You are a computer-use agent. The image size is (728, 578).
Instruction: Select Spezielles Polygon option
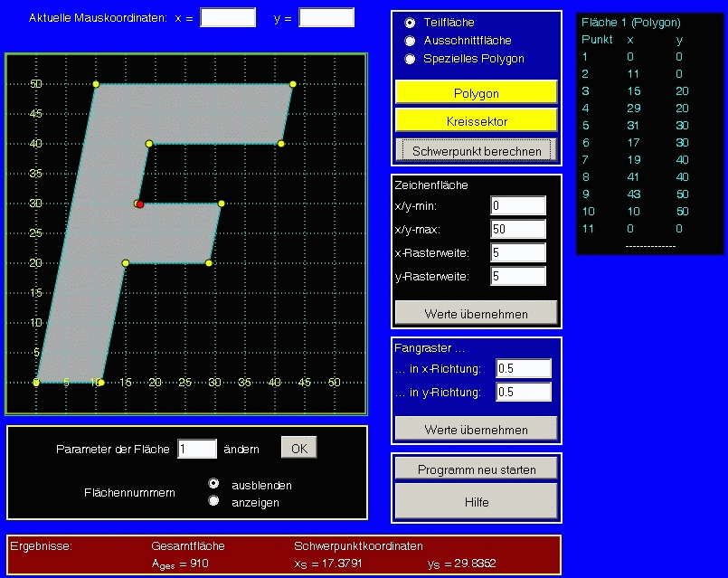click(411, 59)
